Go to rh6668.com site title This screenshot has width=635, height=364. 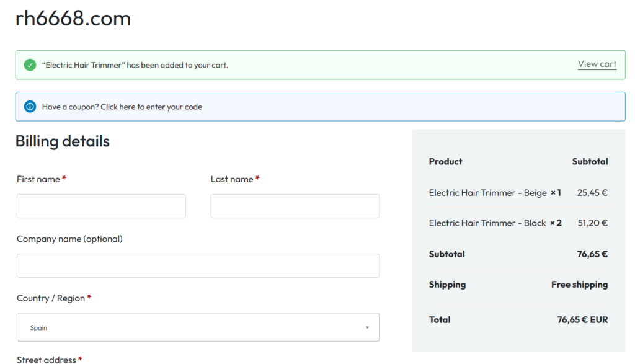pos(73,19)
